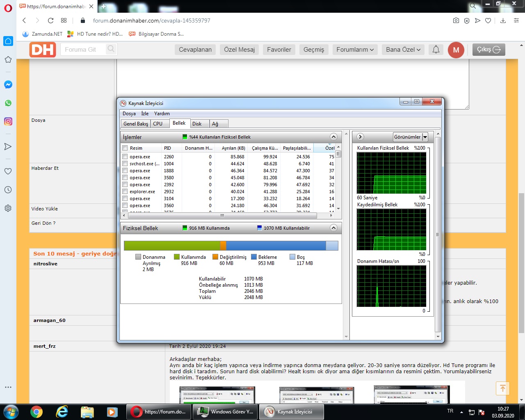The image size is (525, 420).
Task: Click the green Kullanımda color swatch
Action: pos(177,257)
